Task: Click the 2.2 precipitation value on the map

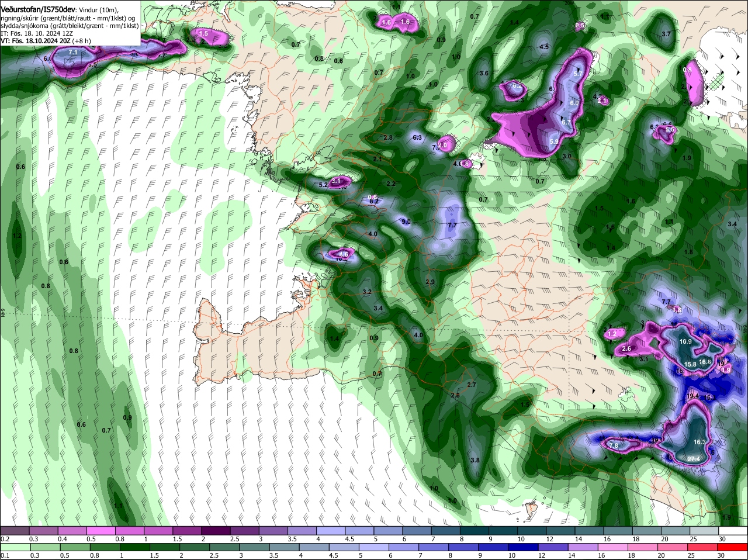Action: pos(391,184)
